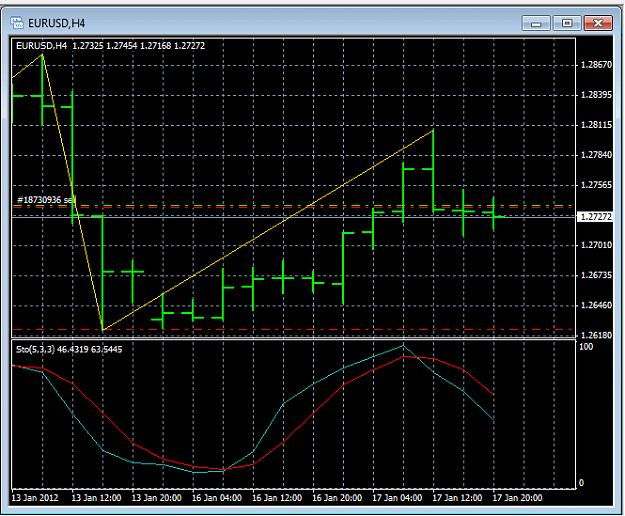Click the price scale value 1.27565
625x516 pixels.
(596, 185)
